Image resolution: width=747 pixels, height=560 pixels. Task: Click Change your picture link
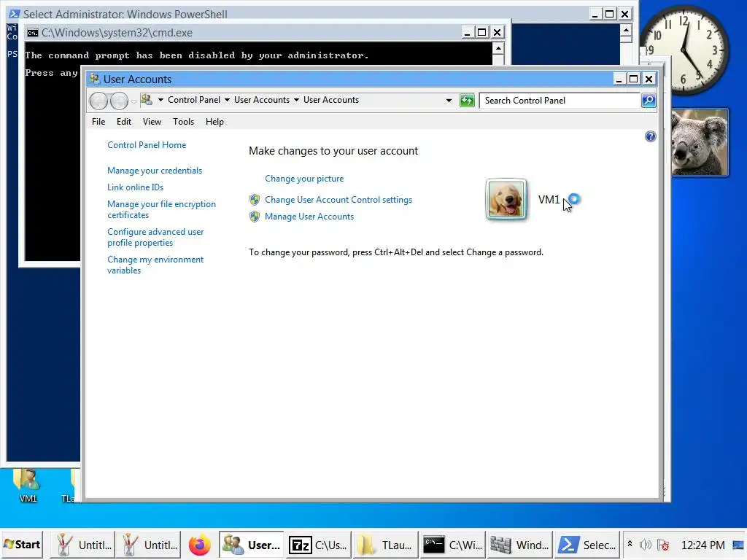304,179
